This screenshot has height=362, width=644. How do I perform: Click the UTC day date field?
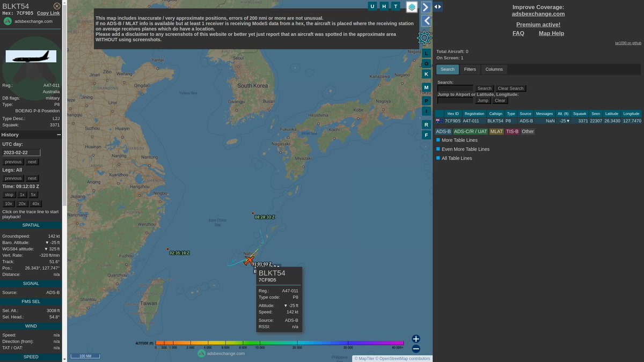(21, 152)
